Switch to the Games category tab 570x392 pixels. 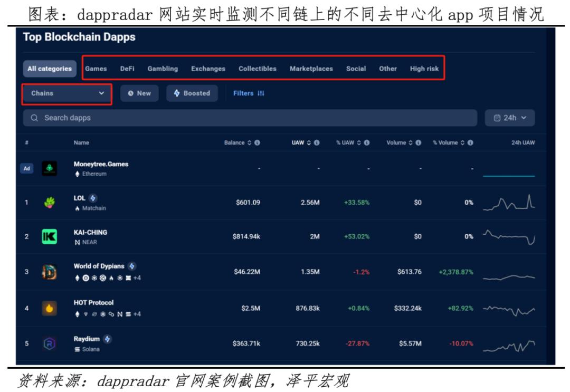(x=96, y=69)
